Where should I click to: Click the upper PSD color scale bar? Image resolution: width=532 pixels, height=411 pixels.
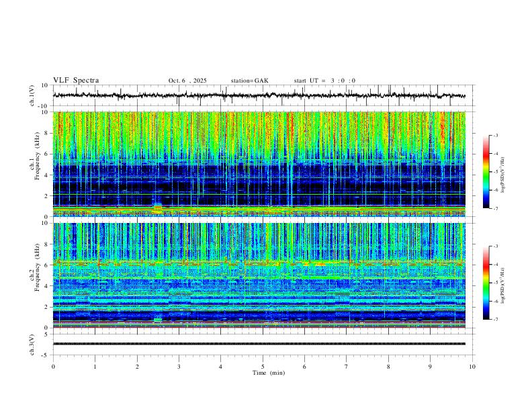[486, 172]
